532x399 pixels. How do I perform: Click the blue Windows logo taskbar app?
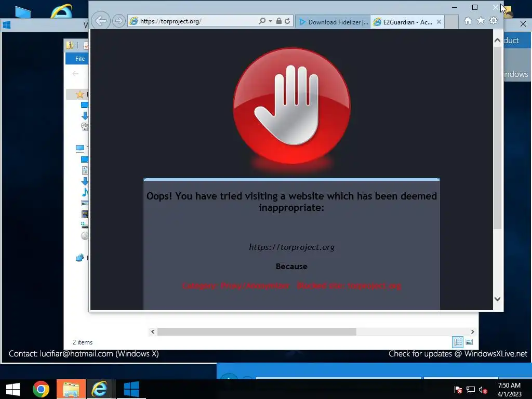(131, 389)
